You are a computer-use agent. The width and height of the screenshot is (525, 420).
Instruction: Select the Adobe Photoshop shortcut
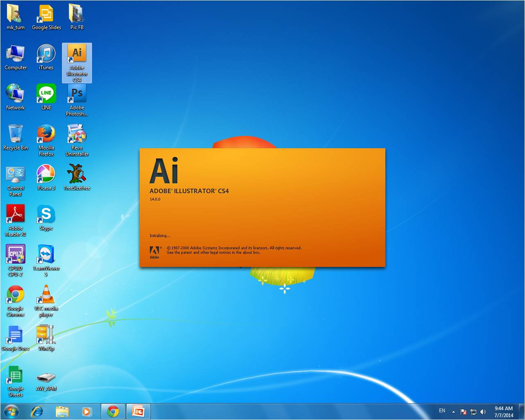(77, 100)
